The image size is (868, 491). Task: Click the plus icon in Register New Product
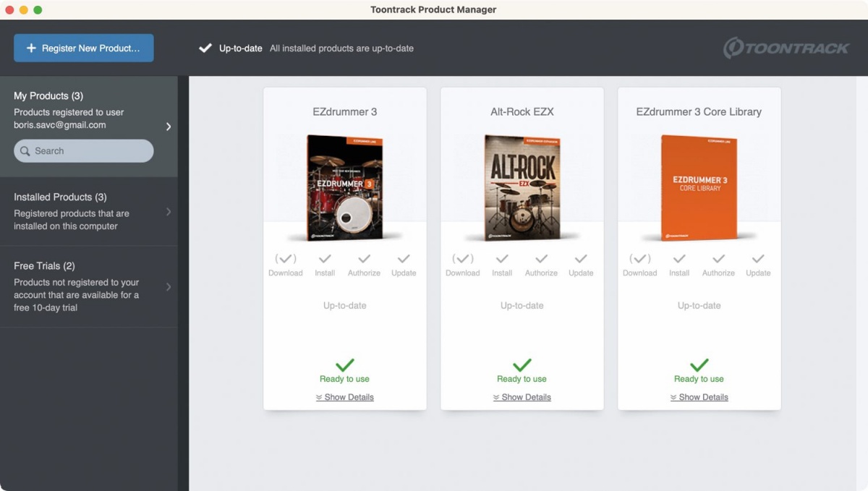[x=31, y=48]
